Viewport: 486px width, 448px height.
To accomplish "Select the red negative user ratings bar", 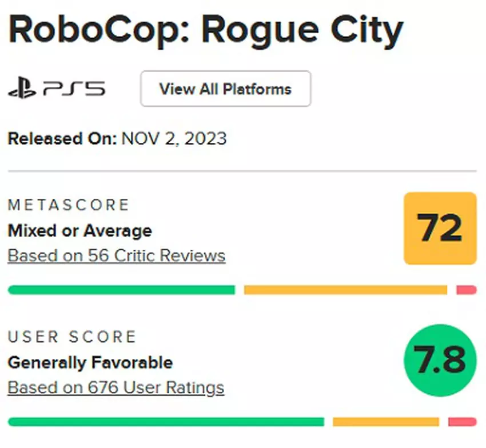I will click(462, 422).
